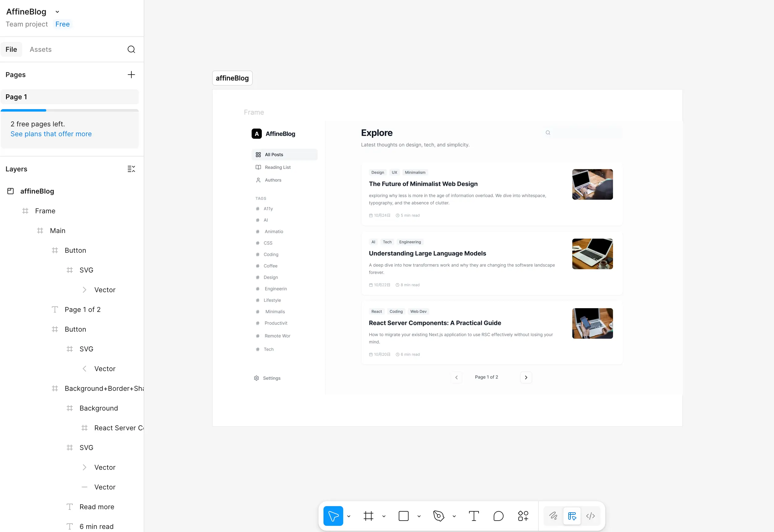Toggle Design mode in bottom toolbar
The height and width of the screenshot is (532, 774).
[572, 516]
